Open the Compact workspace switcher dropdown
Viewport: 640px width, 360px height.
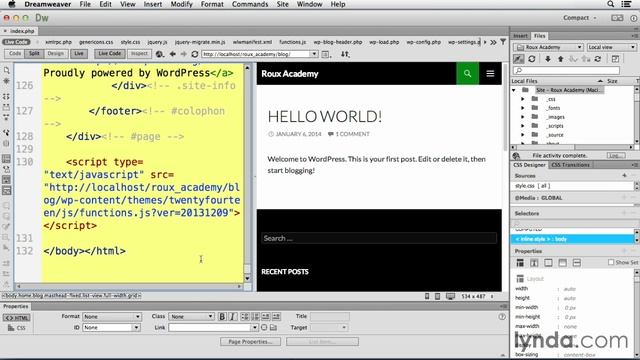580,18
